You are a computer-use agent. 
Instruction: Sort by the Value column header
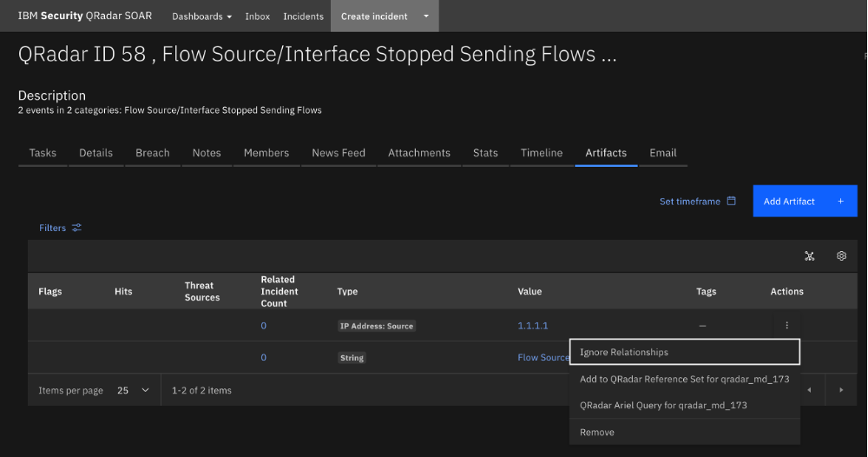(529, 291)
